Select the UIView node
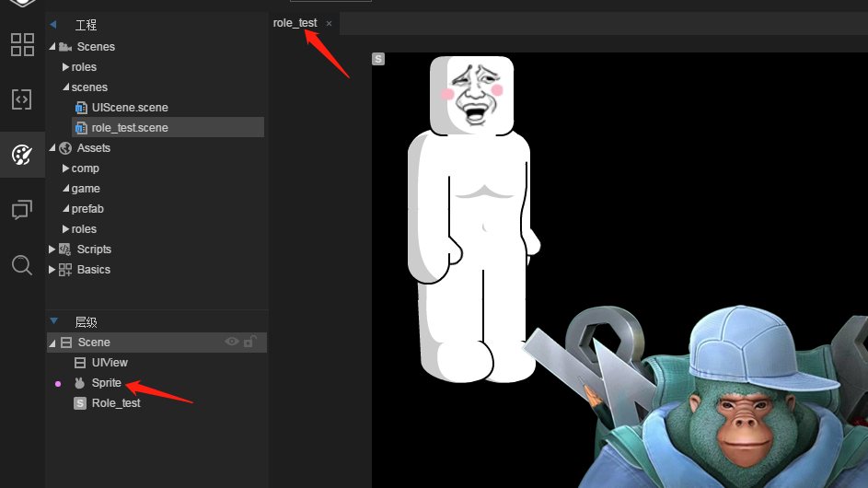868x488 pixels. (x=110, y=363)
